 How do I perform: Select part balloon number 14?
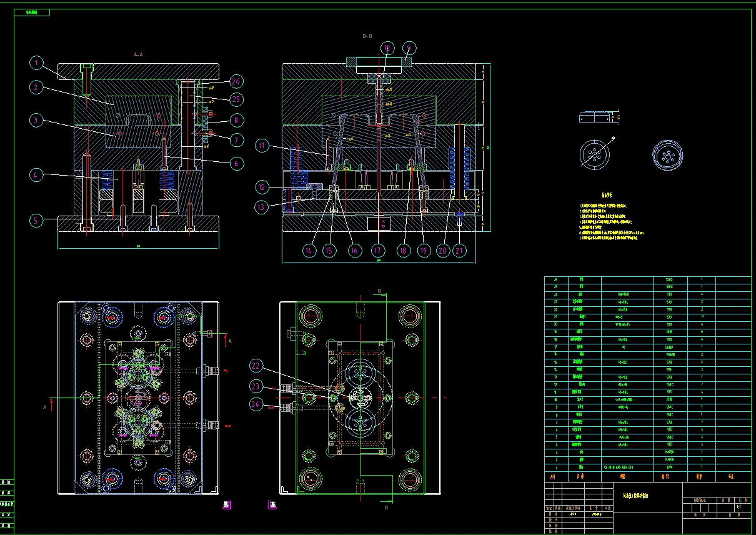(309, 251)
